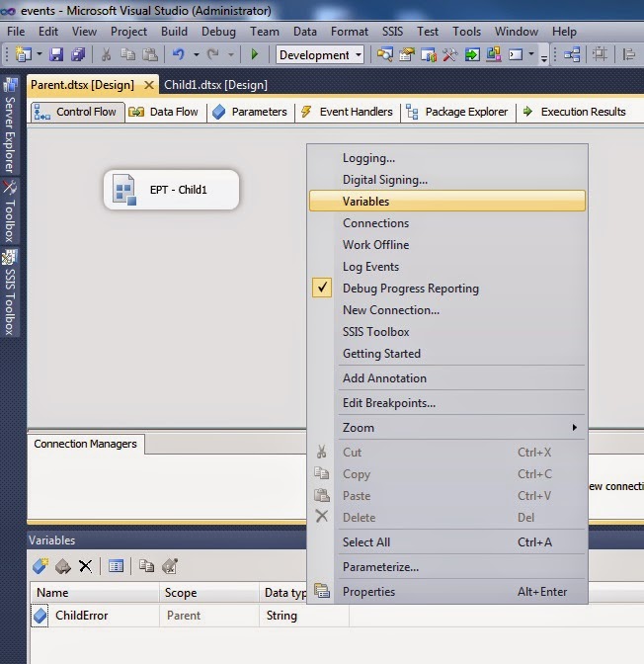This screenshot has height=664, width=644.
Task: Choose New Connection... in context menu
Action: tap(447, 310)
